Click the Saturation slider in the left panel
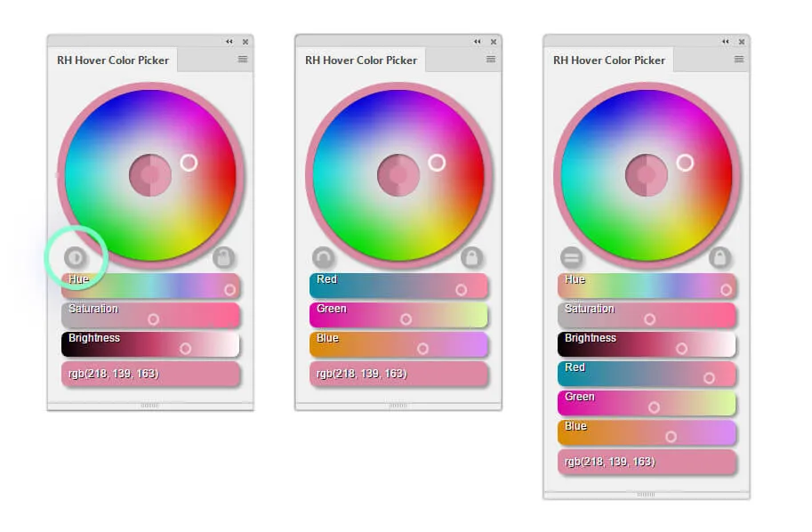 point(150,315)
